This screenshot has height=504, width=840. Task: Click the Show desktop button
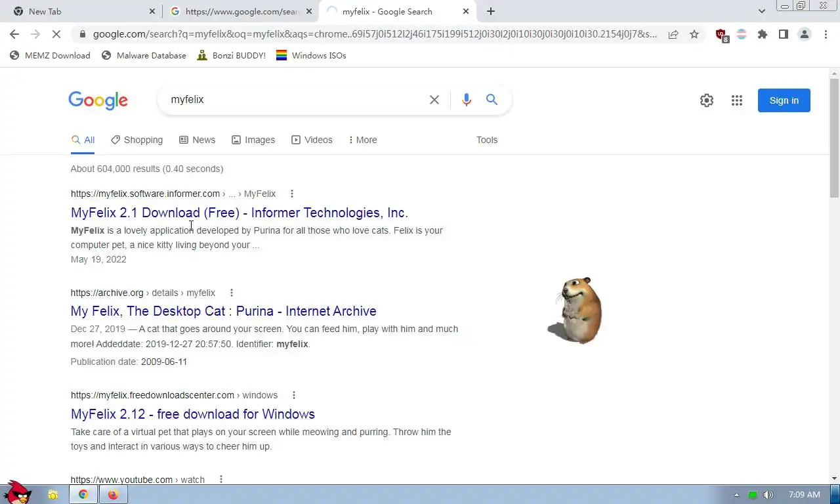(x=835, y=495)
